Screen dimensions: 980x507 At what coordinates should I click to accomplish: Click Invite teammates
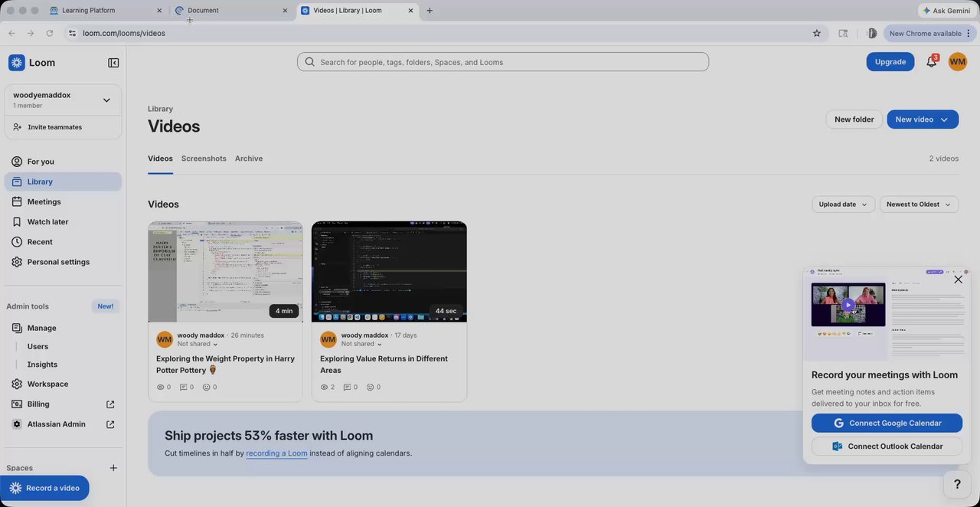click(x=63, y=127)
